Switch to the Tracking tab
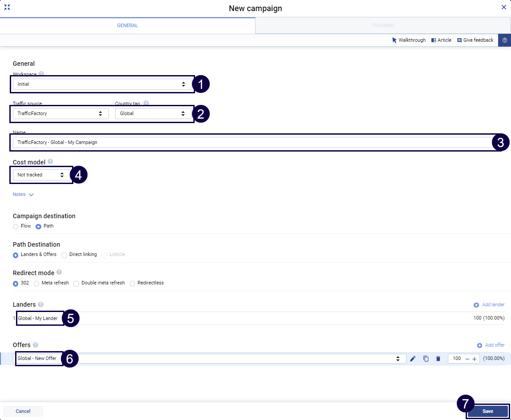Image resolution: width=511 pixels, height=420 pixels. [383, 26]
